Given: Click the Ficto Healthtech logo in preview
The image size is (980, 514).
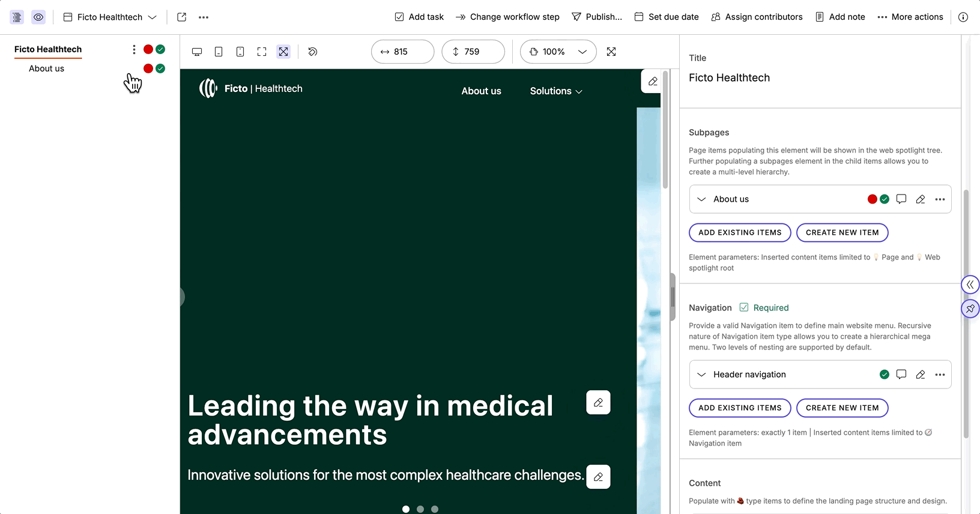Looking at the screenshot, I should 251,89.
